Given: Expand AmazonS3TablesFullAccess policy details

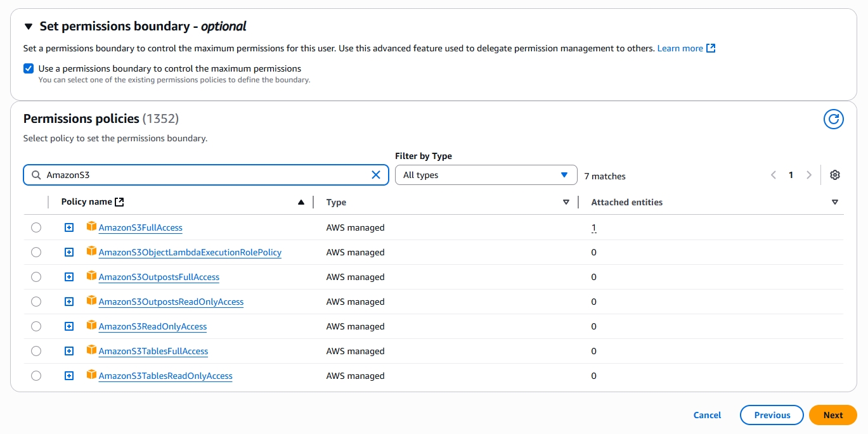Looking at the screenshot, I should [x=69, y=351].
